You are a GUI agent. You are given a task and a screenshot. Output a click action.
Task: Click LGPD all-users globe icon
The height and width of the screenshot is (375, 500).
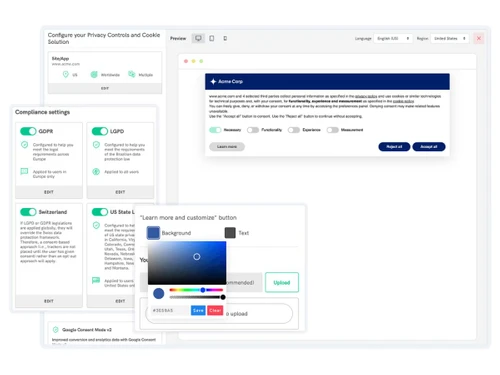pos(96,172)
